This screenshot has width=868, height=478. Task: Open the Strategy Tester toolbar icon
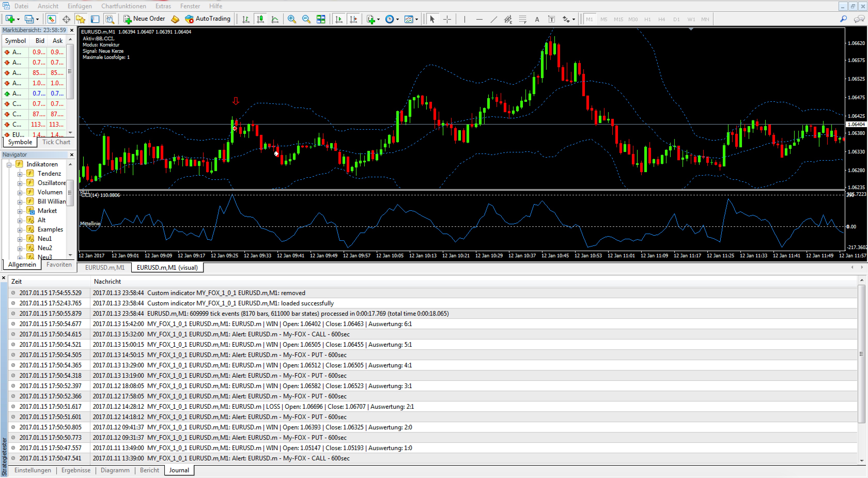click(110, 19)
